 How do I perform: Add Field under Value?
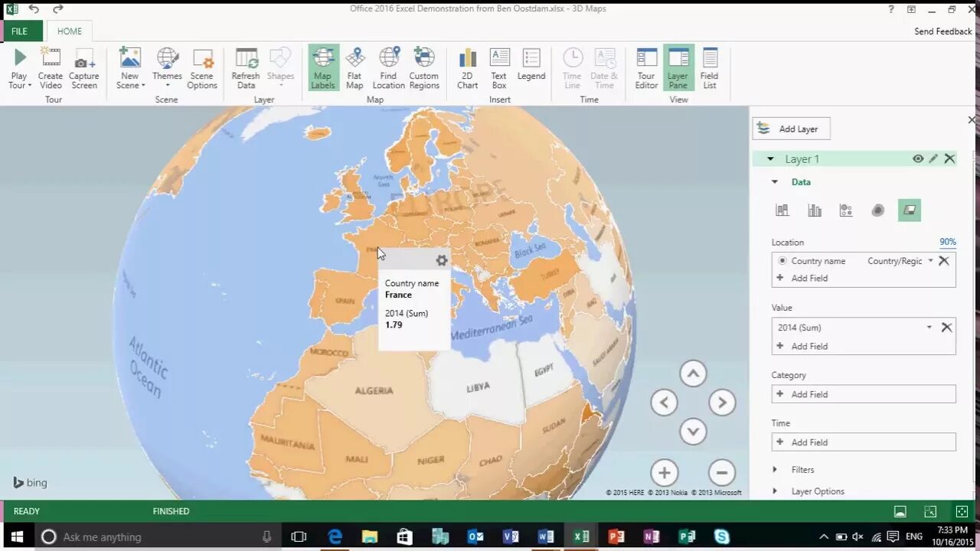(x=802, y=346)
